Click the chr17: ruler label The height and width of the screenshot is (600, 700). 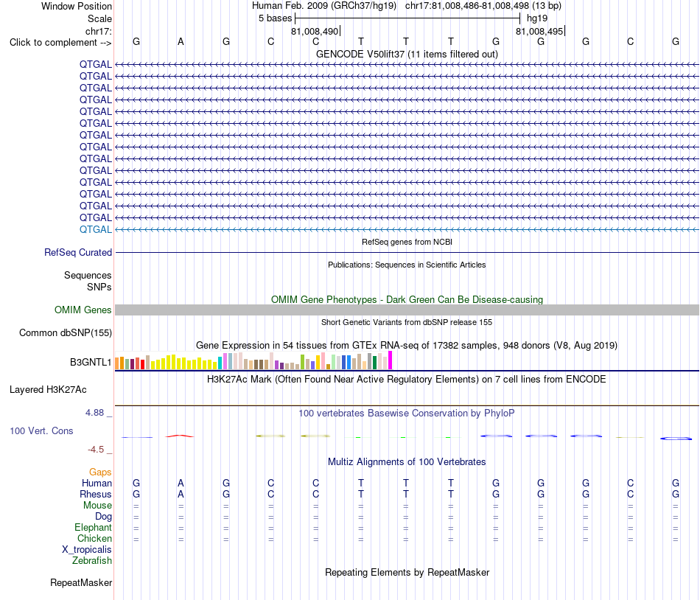(98, 31)
